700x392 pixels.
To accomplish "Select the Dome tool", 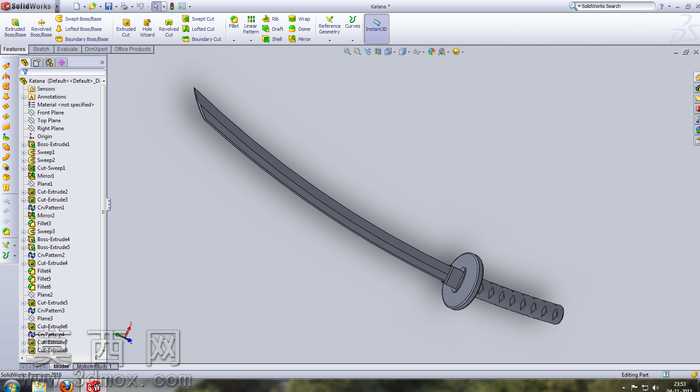I will point(299,29).
